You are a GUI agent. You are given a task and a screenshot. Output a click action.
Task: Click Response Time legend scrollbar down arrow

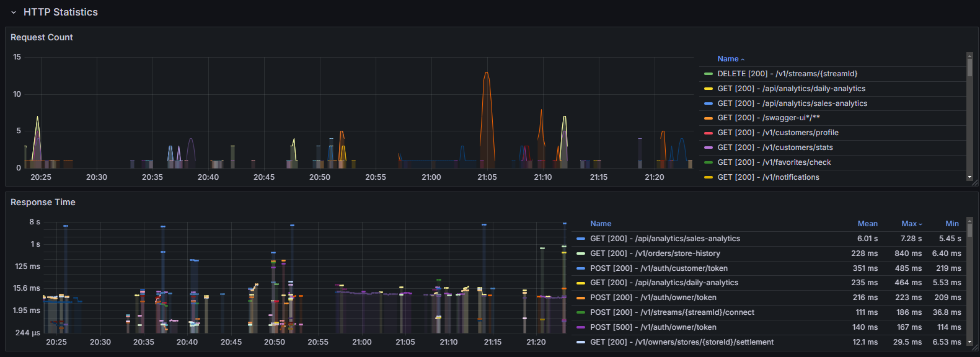point(970,342)
